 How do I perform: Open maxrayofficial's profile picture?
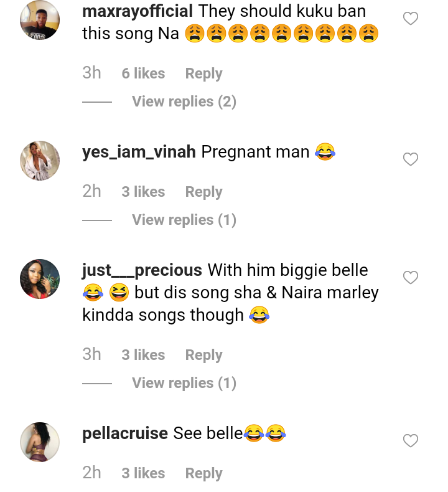pos(40,20)
